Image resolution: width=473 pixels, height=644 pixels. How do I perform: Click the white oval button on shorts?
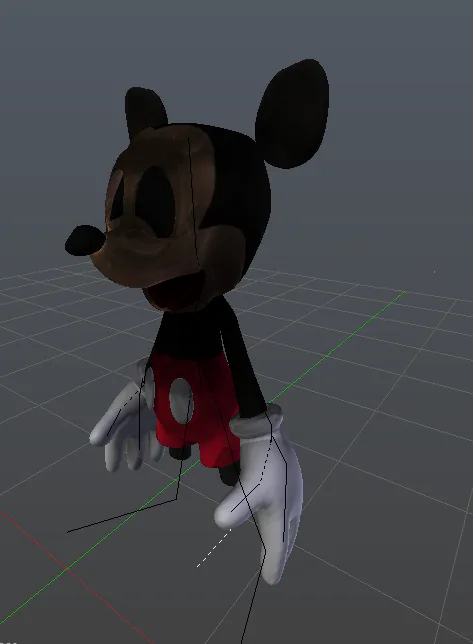tap(181, 401)
